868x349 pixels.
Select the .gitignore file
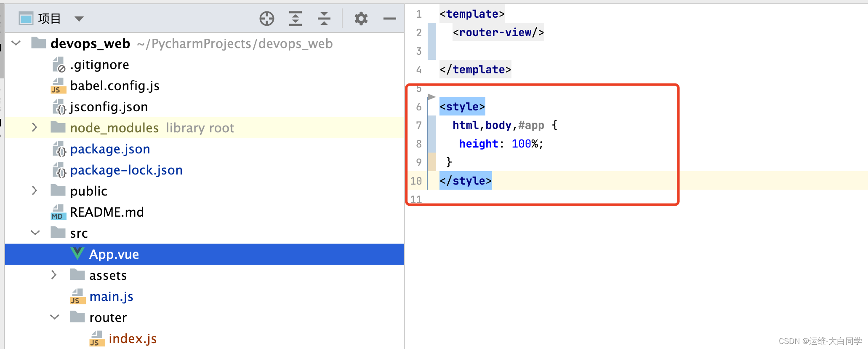tap(100, 64)
